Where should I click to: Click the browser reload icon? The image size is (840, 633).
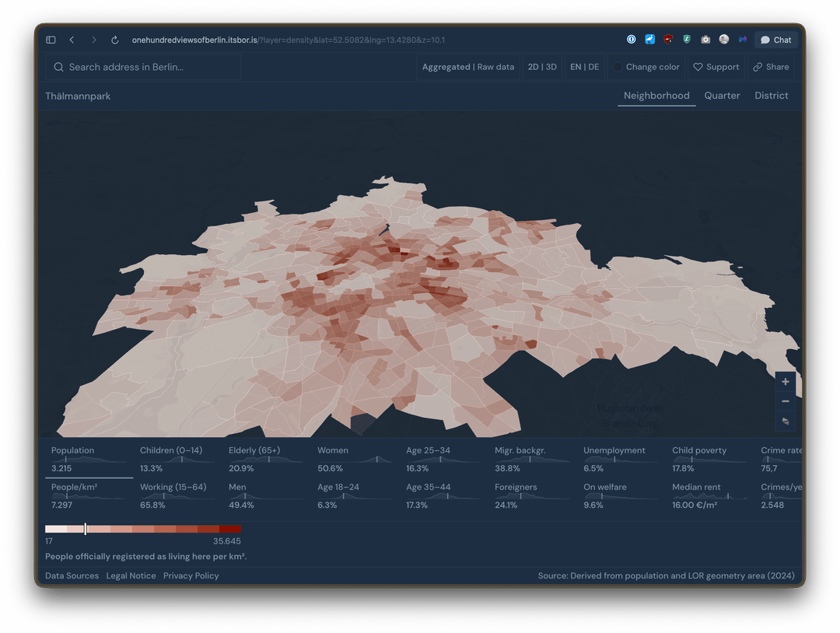click(x=115, y=40)
